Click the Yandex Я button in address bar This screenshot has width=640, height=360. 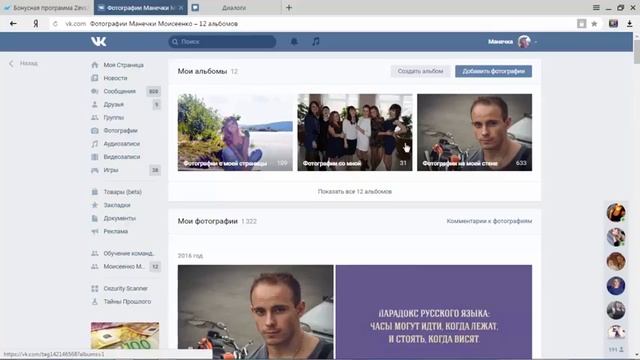tap(36, 24)
